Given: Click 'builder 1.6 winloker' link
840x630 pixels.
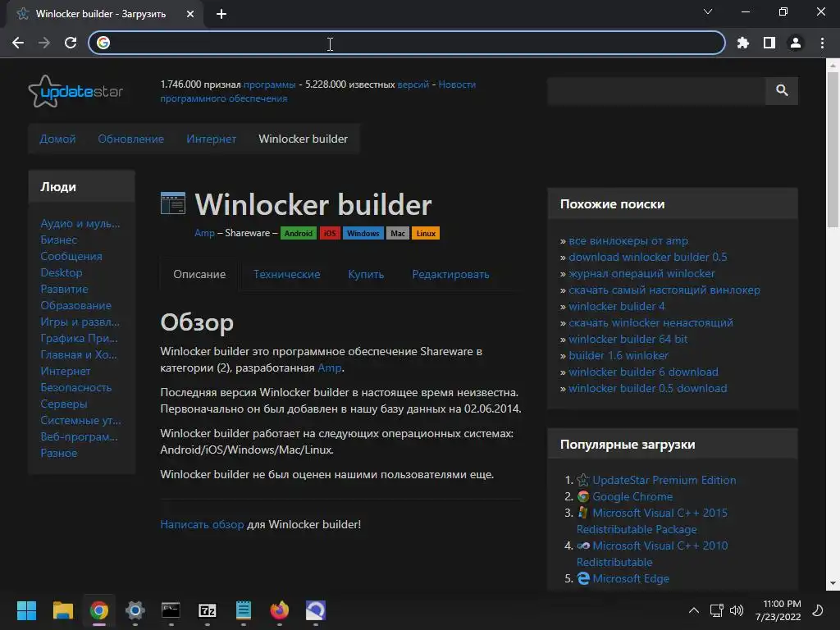Looking at the screenshot, I should [619, 356].
